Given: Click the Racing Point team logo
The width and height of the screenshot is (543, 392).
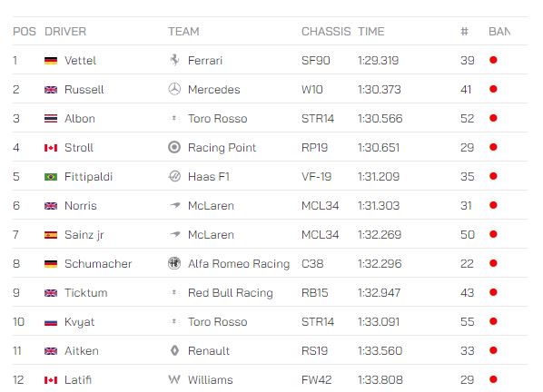Looking at the screenshot, I should [x=174, y=147].
